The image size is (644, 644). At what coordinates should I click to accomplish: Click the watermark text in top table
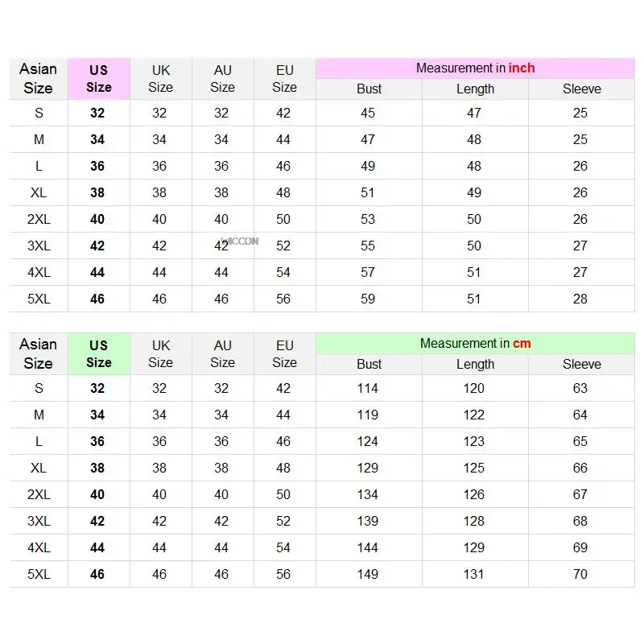click(240, 240)
